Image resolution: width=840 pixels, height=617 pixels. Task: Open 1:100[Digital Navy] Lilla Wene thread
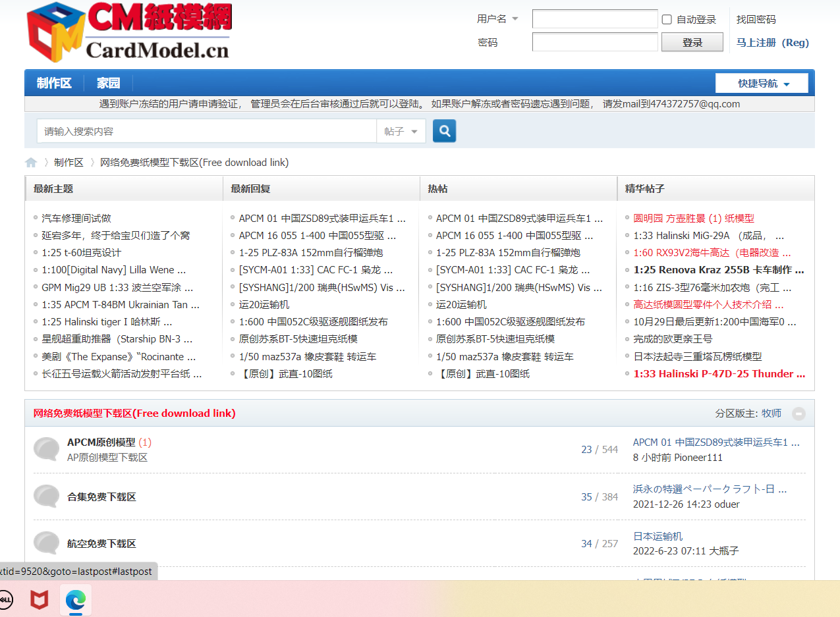(114, 270)
